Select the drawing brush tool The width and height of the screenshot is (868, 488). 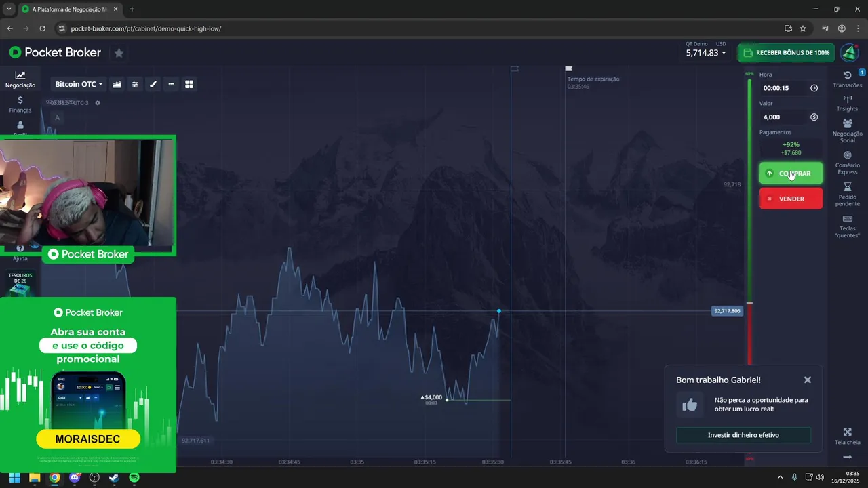pos(153,84)
